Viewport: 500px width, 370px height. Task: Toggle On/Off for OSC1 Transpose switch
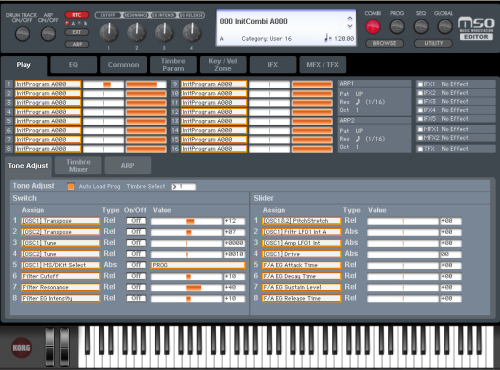point(136,221)
